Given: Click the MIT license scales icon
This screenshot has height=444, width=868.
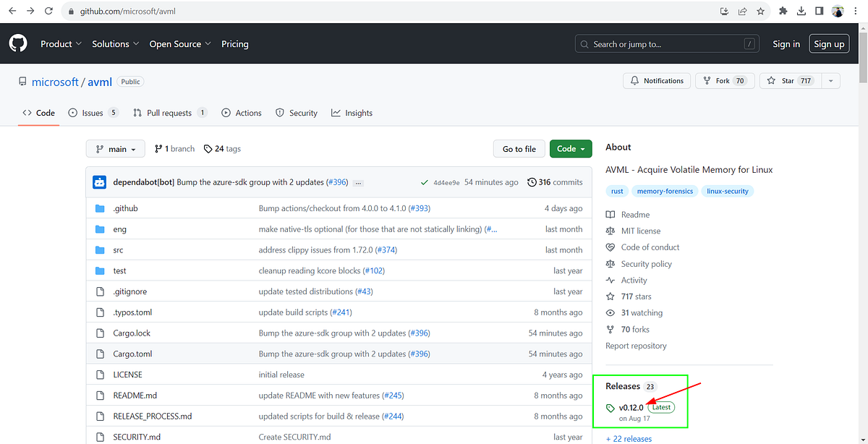Looking at the screenshot, I should pos(610,231).
